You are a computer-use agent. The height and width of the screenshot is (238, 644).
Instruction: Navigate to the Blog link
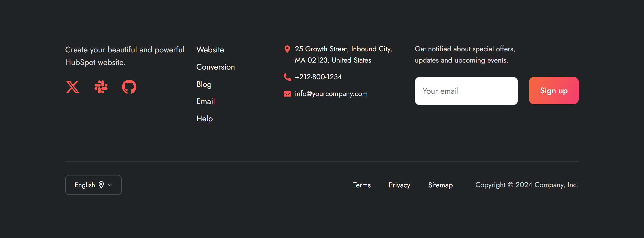click(204, 84)
